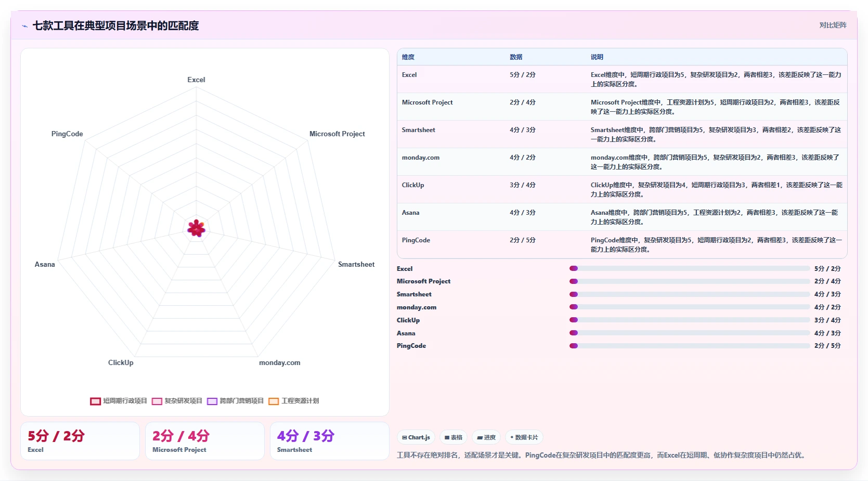Screen dimensions: 868x481
Task: Toggle the 短周期行政项目 legend item
Action: click(119, 401)
